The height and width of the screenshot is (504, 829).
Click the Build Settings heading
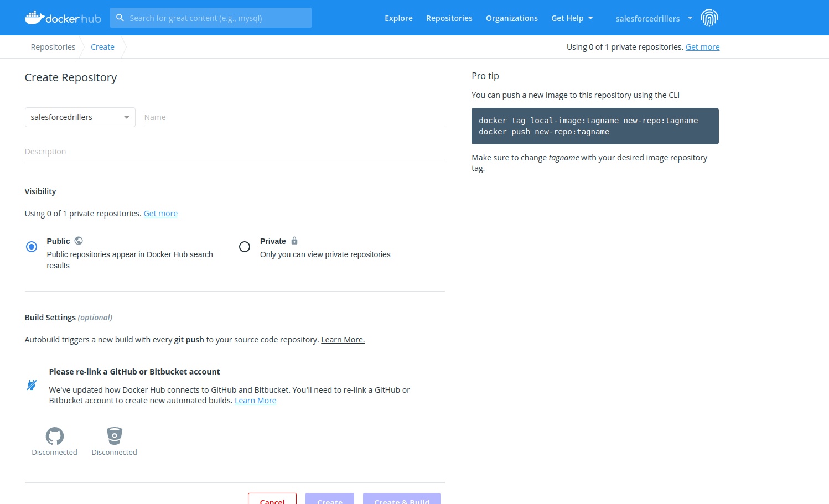click(69, 318)
